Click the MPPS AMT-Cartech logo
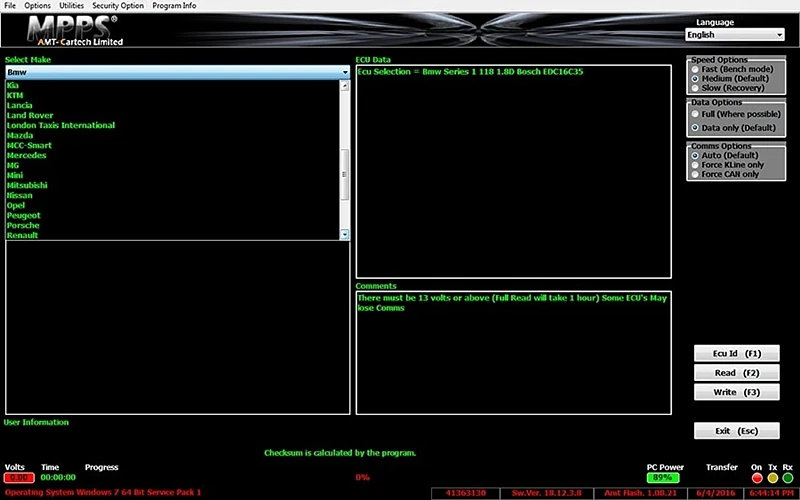The height and width of the screenshot is (500, 800). click(74, 30)
